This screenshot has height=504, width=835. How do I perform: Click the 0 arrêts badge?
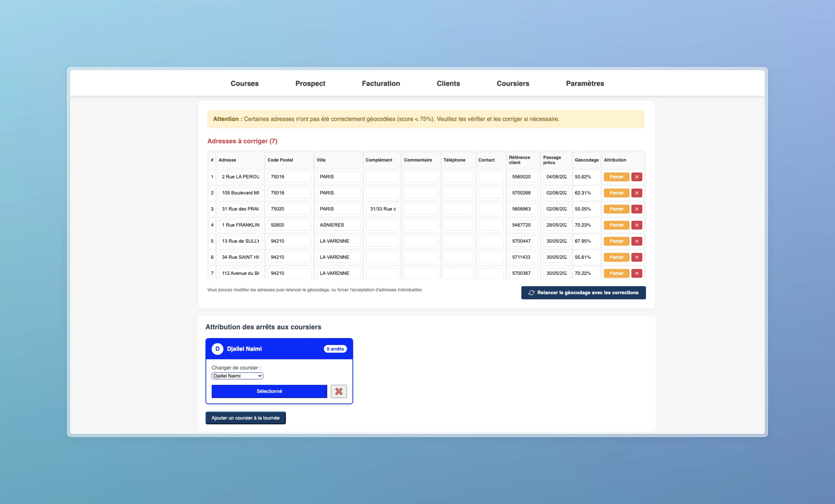335,349
